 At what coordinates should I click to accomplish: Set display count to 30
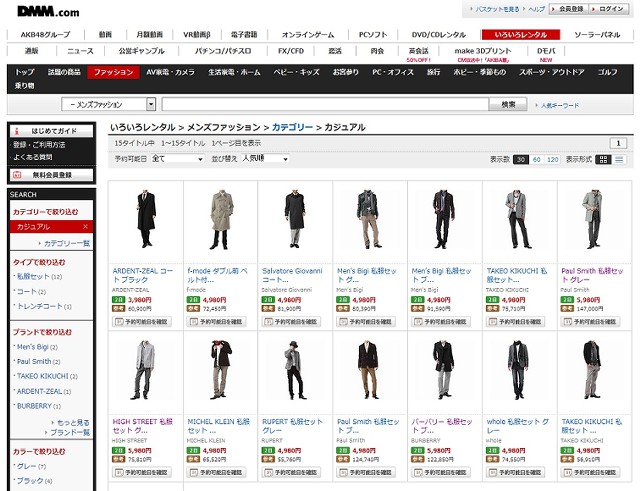pyautogui.click(x=520, y=160)
